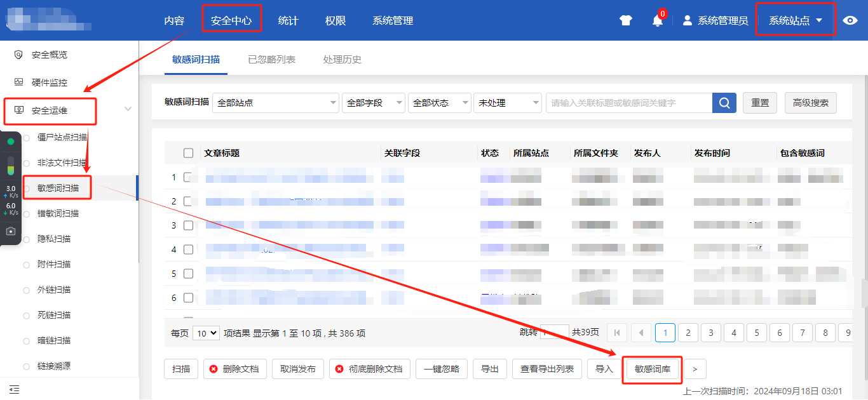Open the 系统站点 site switcher dropdown

coord(795,20)
